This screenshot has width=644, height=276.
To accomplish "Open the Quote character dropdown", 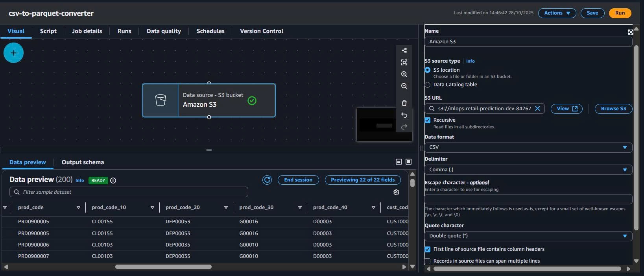I will coord(528,236).
